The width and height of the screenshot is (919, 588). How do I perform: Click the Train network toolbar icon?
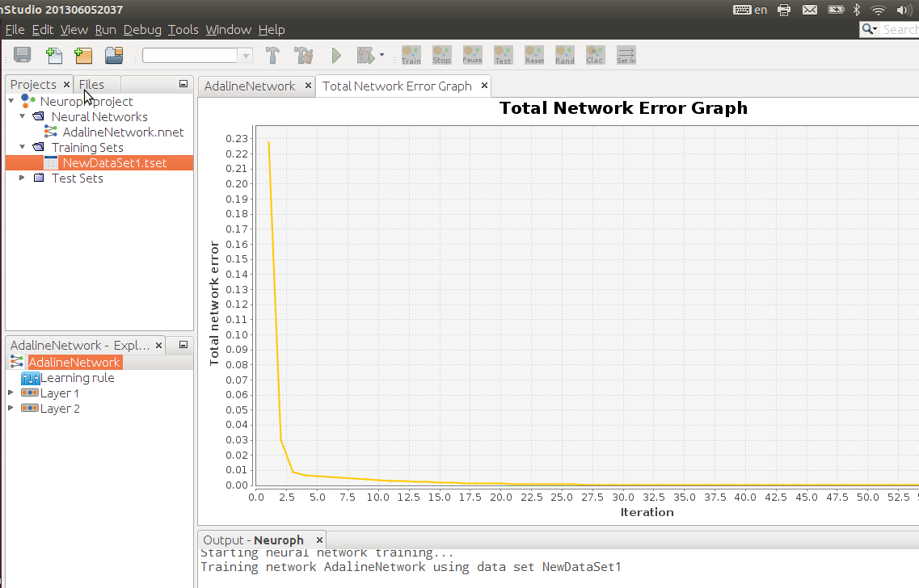[411, 55]
